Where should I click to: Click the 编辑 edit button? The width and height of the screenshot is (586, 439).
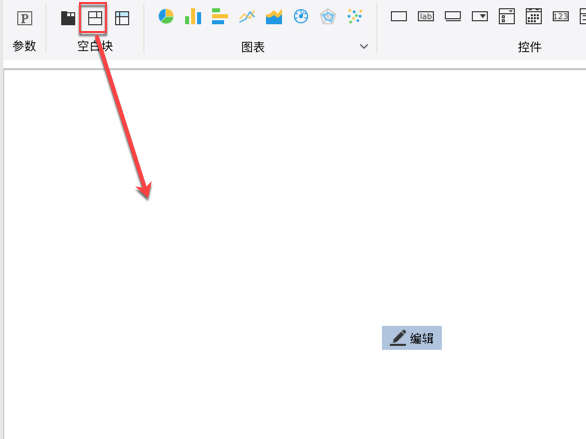(412, 338)
